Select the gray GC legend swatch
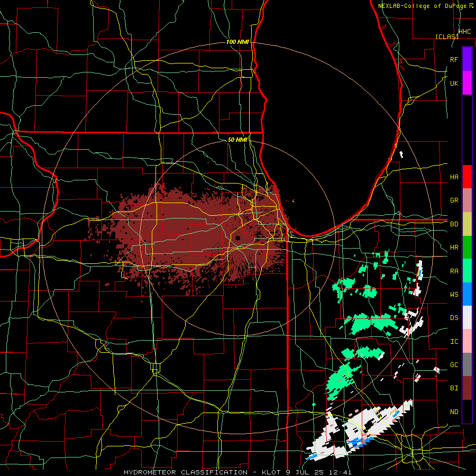The width and height of the screenshot is (476, 476). tap(467, 364)
